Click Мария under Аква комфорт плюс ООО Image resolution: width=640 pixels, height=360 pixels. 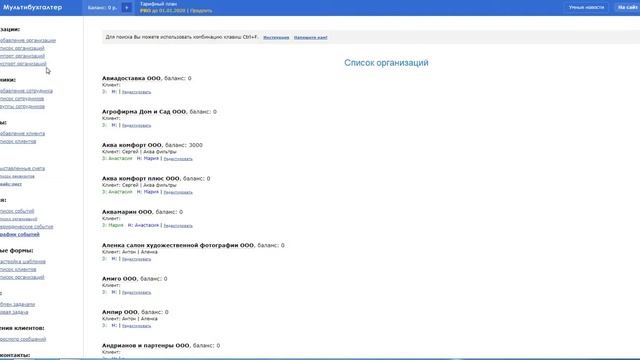point(151,192)
